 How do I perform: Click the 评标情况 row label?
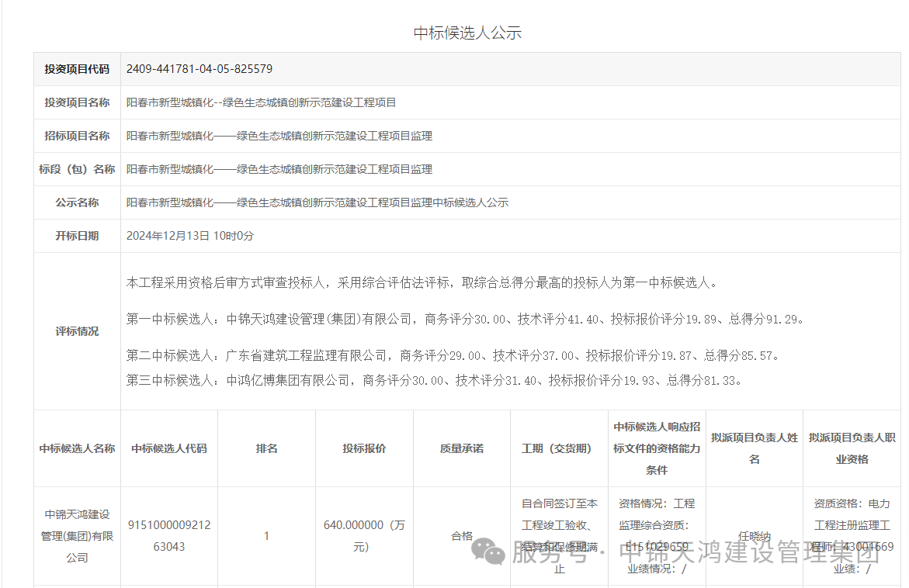click(x=77, y=331)
